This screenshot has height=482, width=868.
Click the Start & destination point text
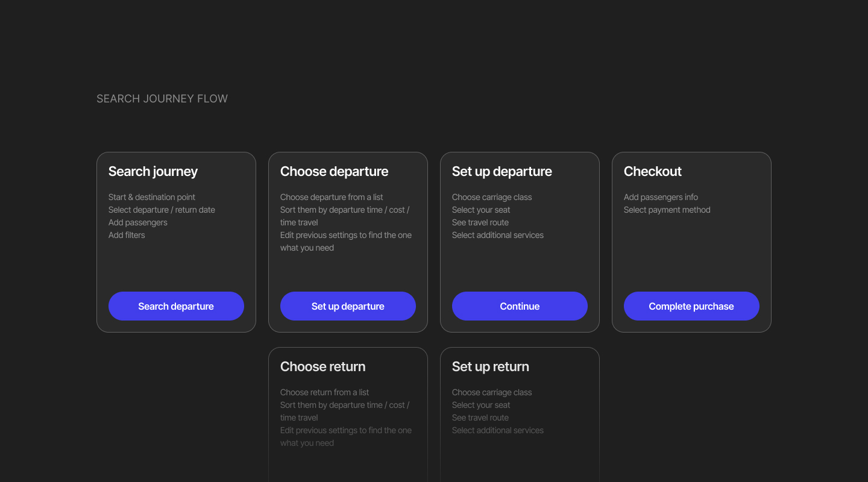(x=152, y=197)
